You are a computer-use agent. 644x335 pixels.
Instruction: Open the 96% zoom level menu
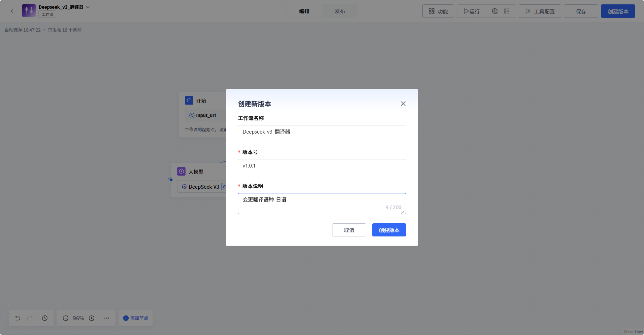point(78,318)
